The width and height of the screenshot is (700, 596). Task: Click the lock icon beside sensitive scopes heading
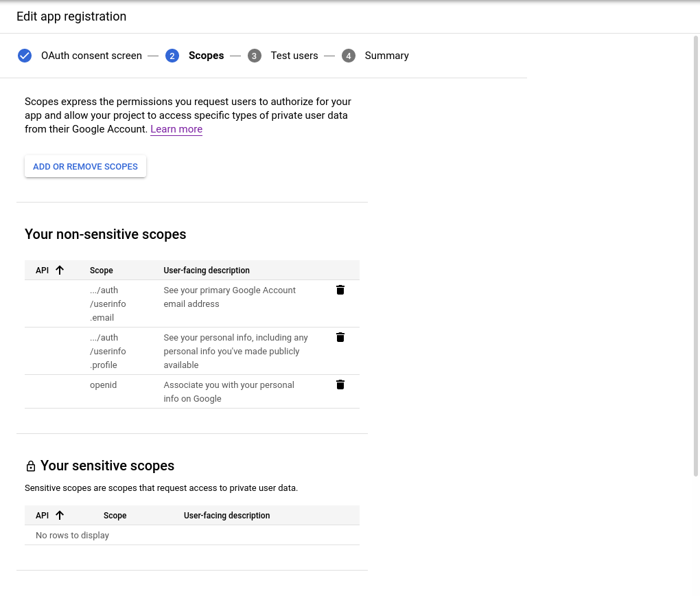31,467
